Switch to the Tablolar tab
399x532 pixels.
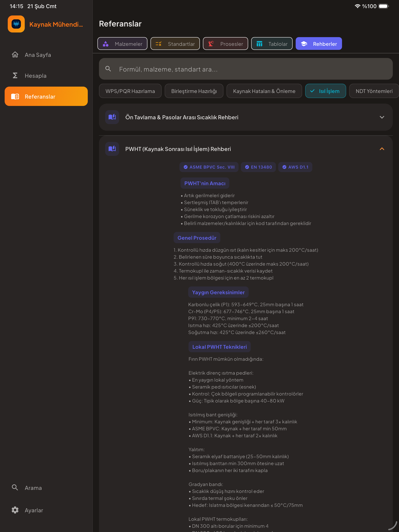[272, 44]
